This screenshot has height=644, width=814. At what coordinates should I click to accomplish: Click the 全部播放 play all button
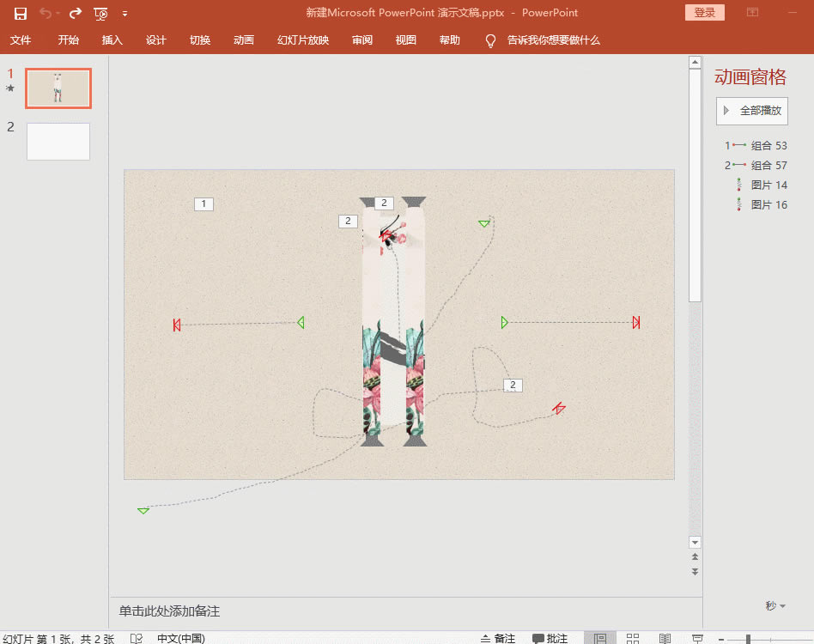click(x=752, y=111)
